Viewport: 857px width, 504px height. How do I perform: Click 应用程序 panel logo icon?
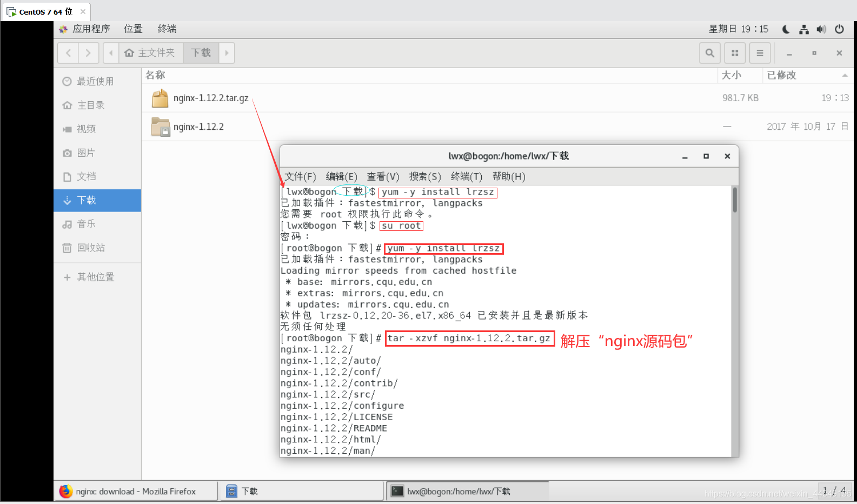(64, 29)
